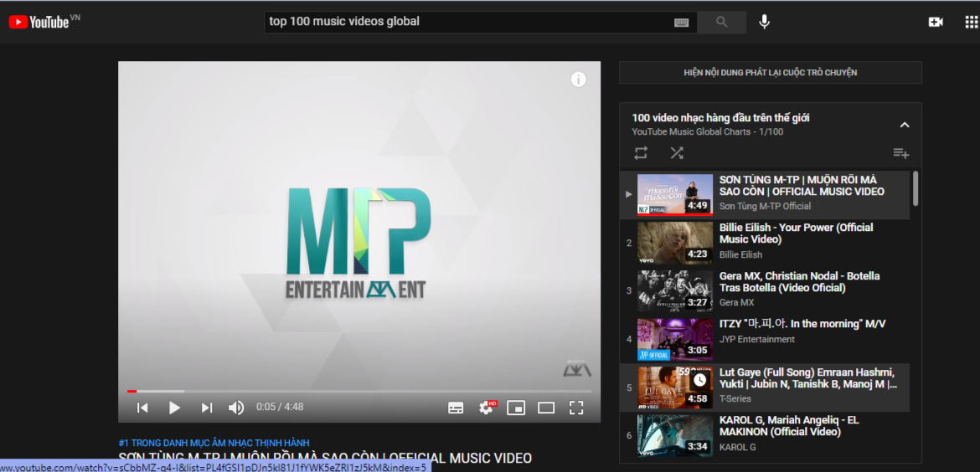The width and height of the screenshot is (980, 472).
Task: Open the player settings gear menu
Action: click(486, 408)
